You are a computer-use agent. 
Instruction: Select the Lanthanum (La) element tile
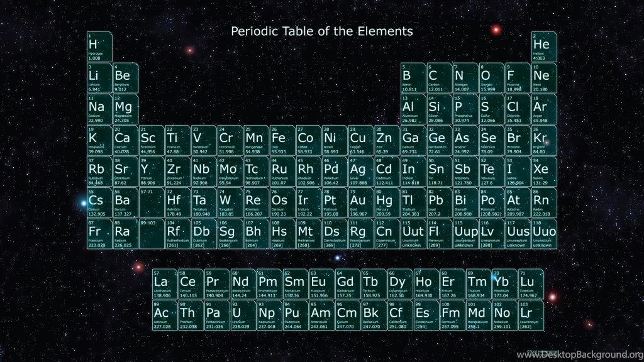pyautogui.click(x=165, y=284)
